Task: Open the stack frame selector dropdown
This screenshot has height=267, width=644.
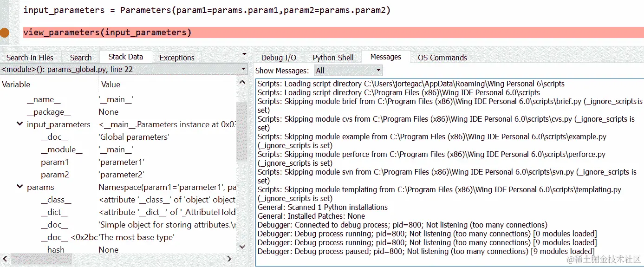Action: (244, 70)
